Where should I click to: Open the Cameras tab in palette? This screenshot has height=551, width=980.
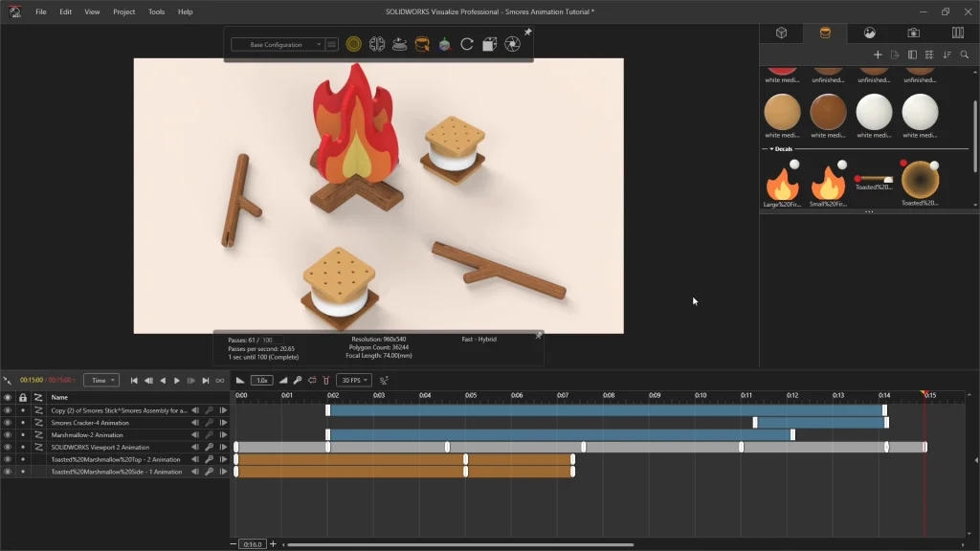[913, 33]
